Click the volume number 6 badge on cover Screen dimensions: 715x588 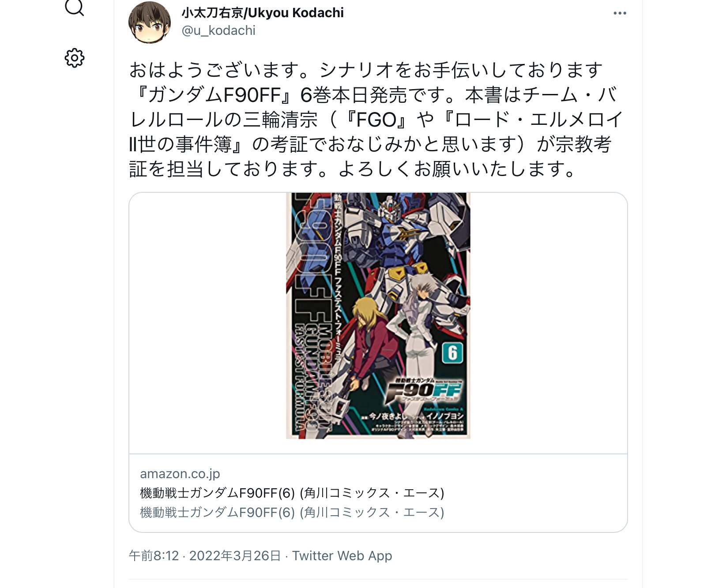pos(452,353)
